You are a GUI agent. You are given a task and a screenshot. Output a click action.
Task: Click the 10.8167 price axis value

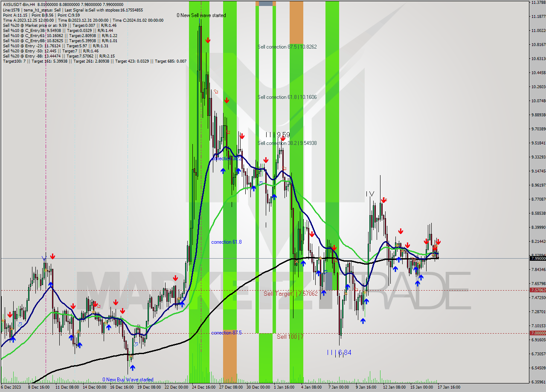[x=538, y=44]
